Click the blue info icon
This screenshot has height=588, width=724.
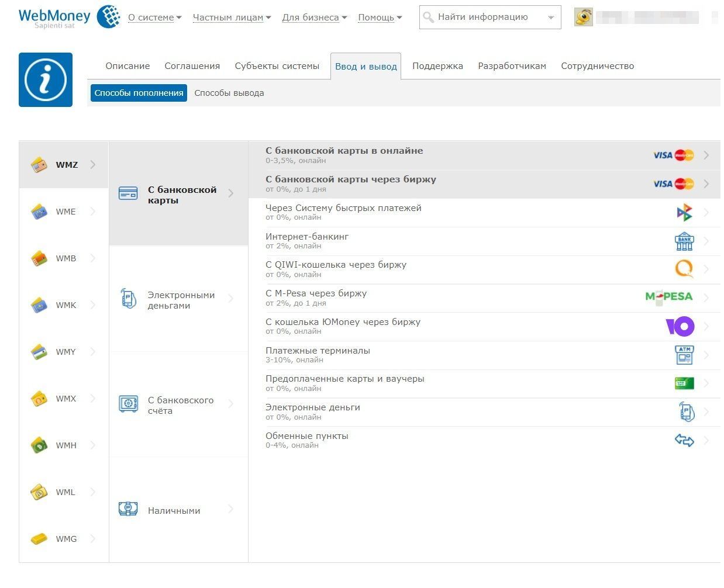(x=46, y=80)
